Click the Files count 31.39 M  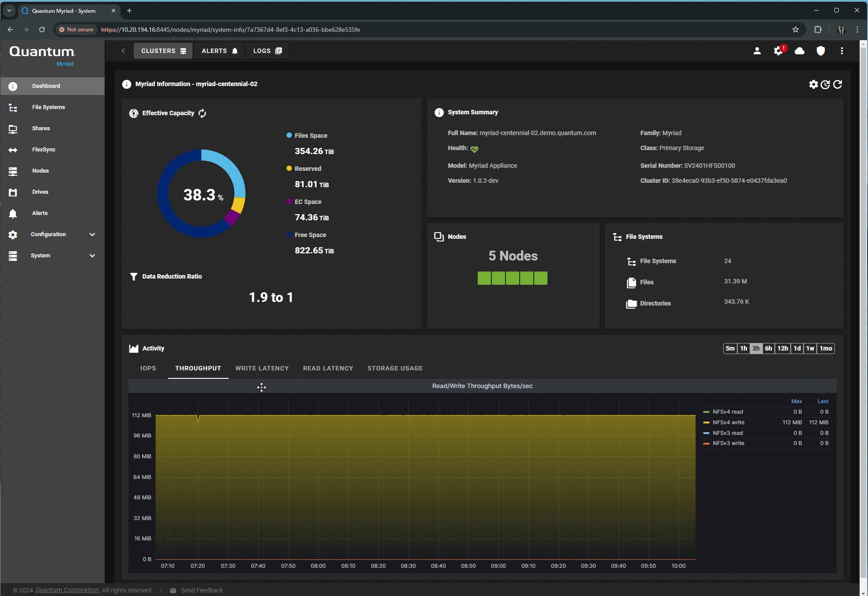click(x=736, y=282)
